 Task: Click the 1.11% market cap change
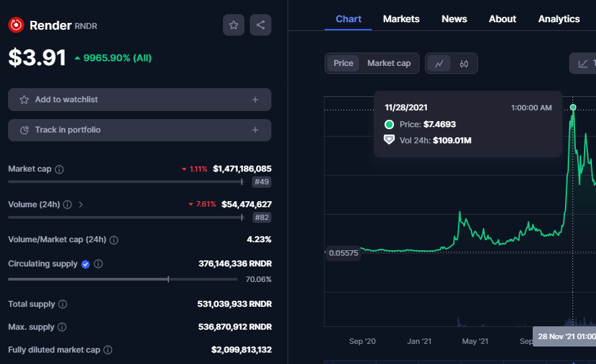(195, 170)
